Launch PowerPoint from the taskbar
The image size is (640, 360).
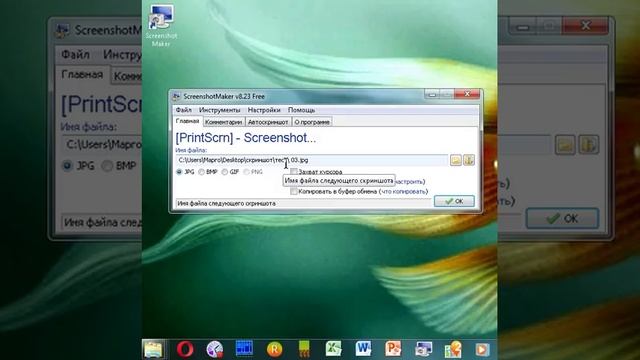pyautogui.click(x=393, y=349)
